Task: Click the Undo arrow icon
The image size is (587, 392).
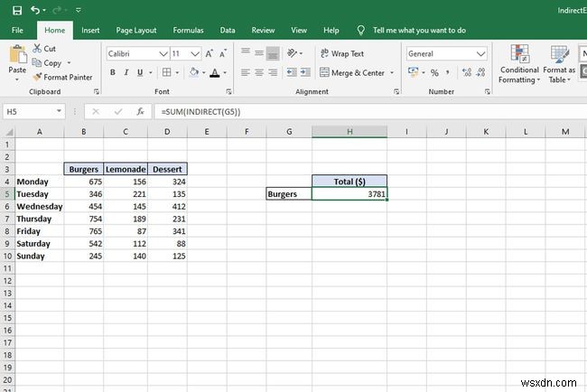Action: click(x=35, y=10)
